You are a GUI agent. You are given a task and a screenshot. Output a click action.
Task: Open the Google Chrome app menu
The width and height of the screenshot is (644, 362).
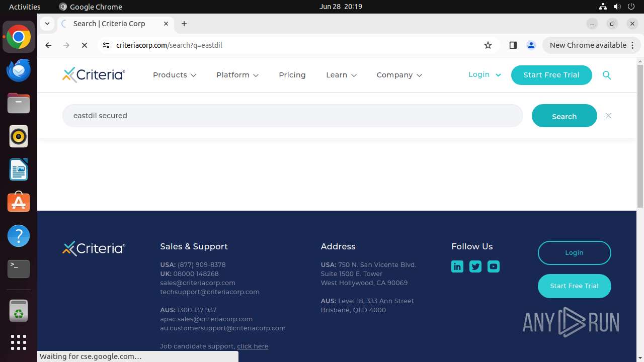91,7
